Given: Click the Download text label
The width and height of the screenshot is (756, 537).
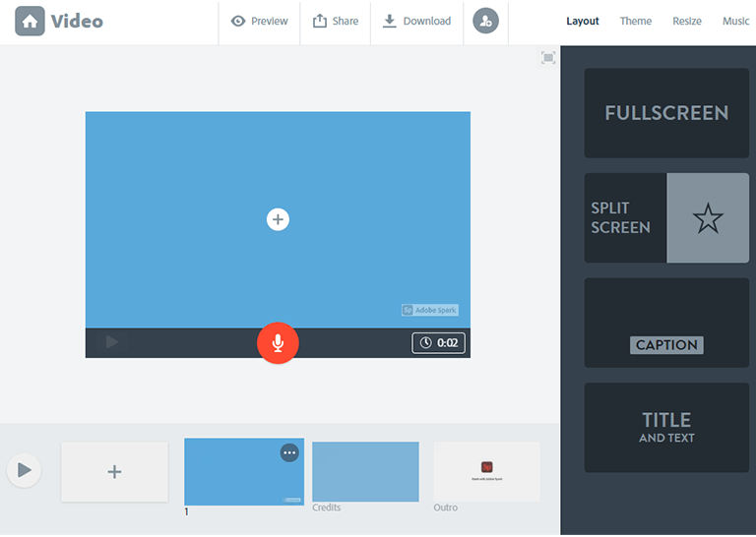Looking at the screenshot, I should (x=427, y=22).
